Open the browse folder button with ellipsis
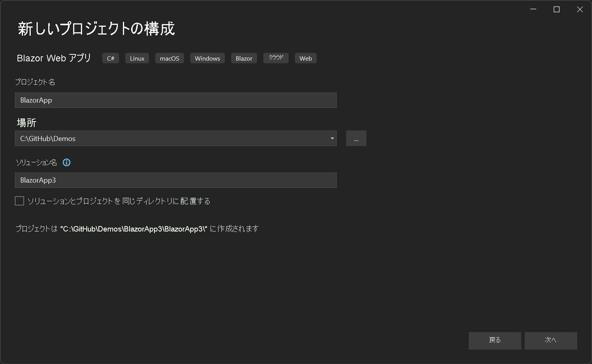This screenshot has width=592, height=364. [x=356, y=138]
